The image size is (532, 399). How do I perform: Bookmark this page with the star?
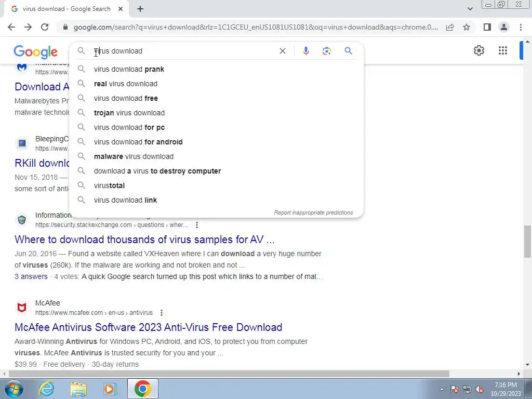(467, 27)
